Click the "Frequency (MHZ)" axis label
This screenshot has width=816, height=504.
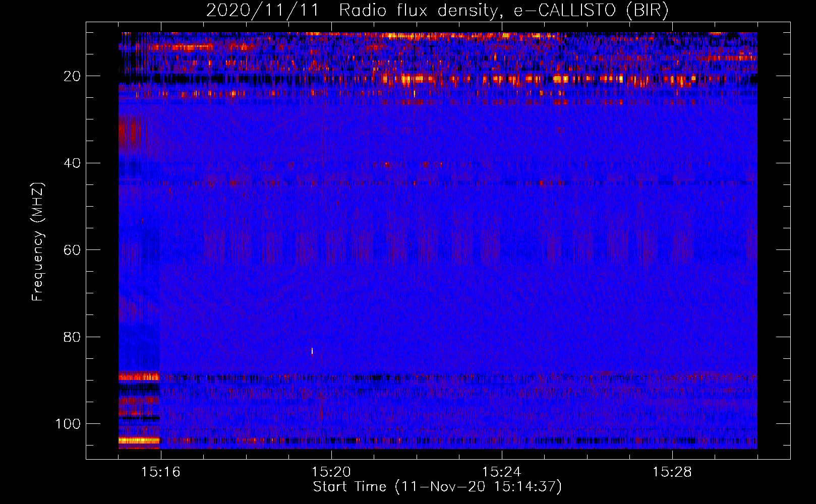38,242
